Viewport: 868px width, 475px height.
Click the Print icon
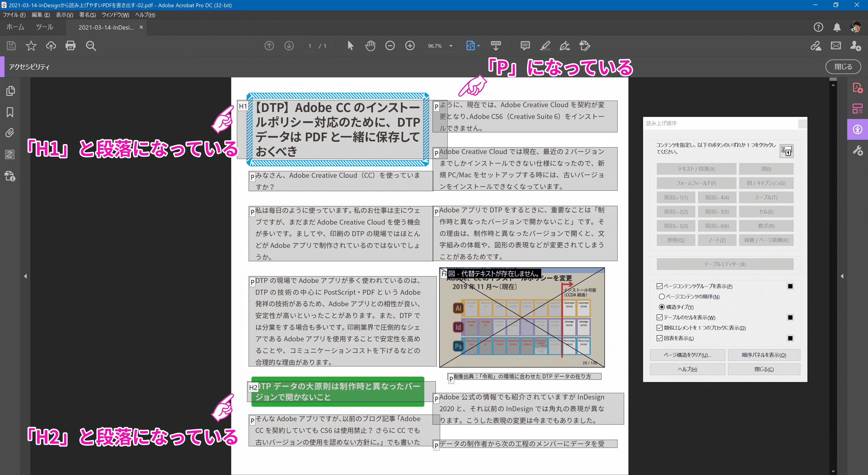tap(71, 45)
